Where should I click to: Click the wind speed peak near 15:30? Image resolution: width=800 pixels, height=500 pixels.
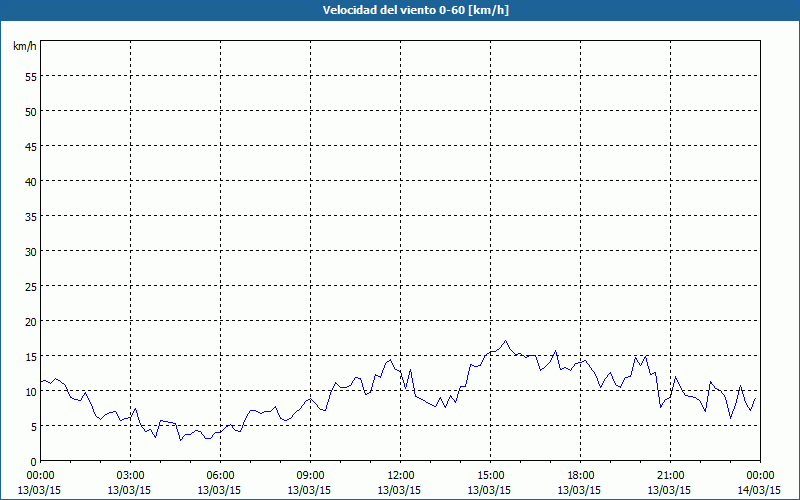(505, 341)
